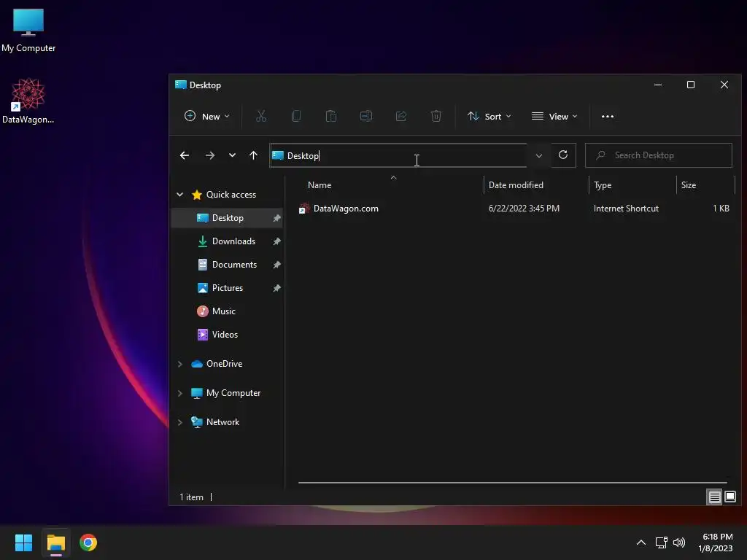Expand the OneDrive tree node
747x560 pixels.
coord(179,364)
